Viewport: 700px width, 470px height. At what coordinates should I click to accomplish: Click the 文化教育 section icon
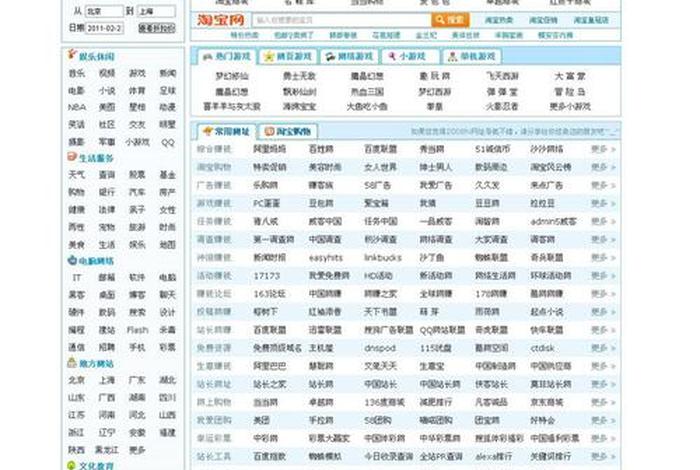[72, 465]
